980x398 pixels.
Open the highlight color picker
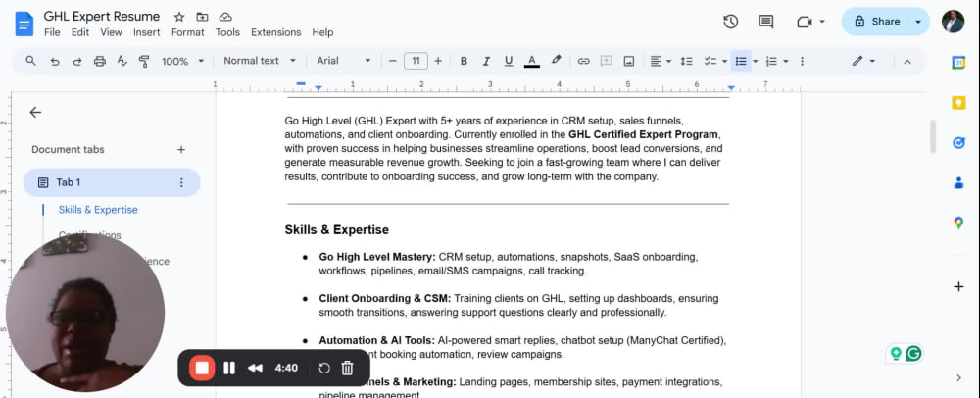click(556, 61)
